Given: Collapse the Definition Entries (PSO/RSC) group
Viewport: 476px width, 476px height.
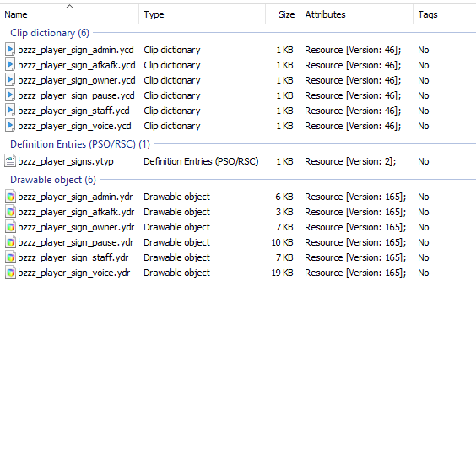Looking at the screenshot, I should (80, 143).
